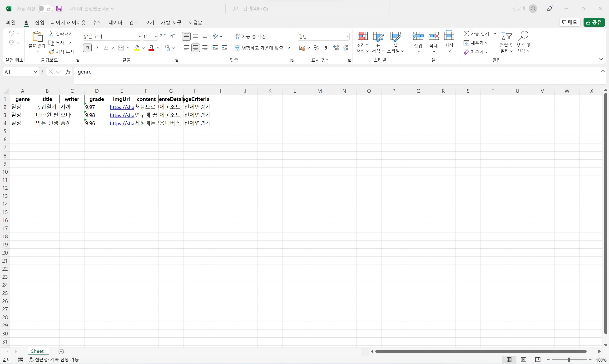Viewport: 609px width, 364px height.
Task: Open the View (보기) tab
Action: click(150, 22)
